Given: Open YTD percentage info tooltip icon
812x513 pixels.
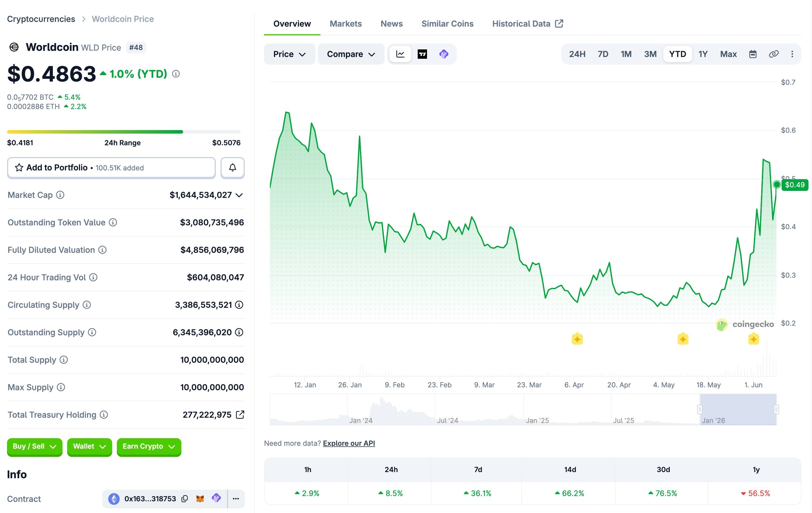Looking at the screenshot, I should (176, 74).
